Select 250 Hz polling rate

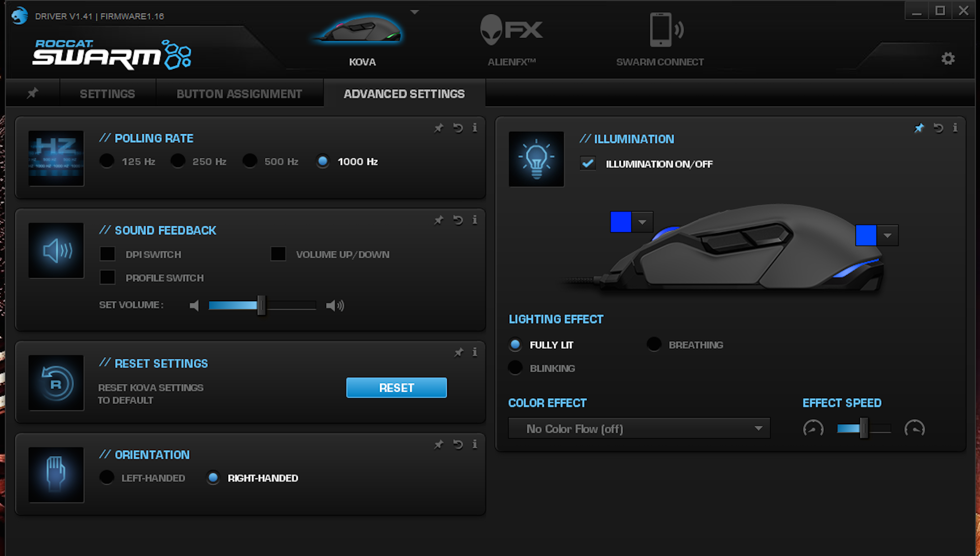tap(178, 161)
